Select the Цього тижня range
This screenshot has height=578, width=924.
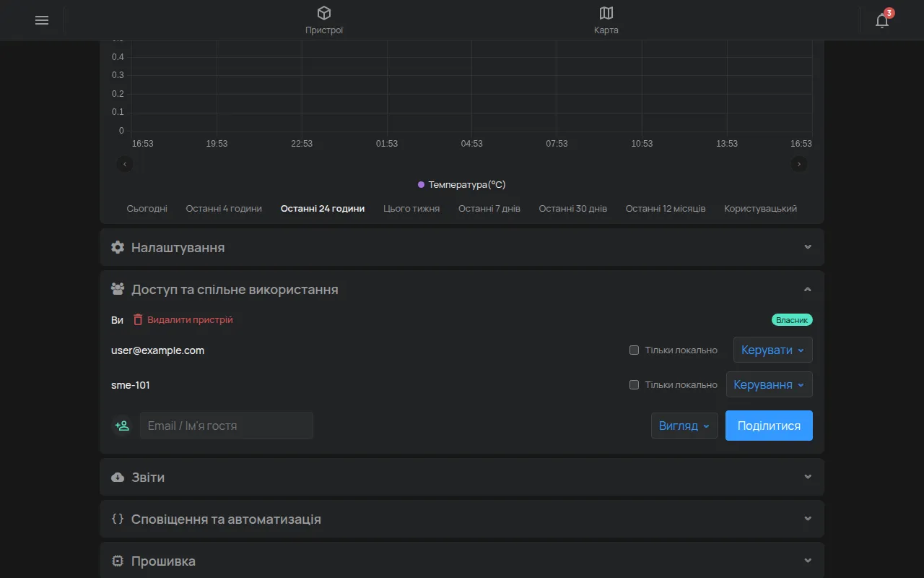coord(411,209)
